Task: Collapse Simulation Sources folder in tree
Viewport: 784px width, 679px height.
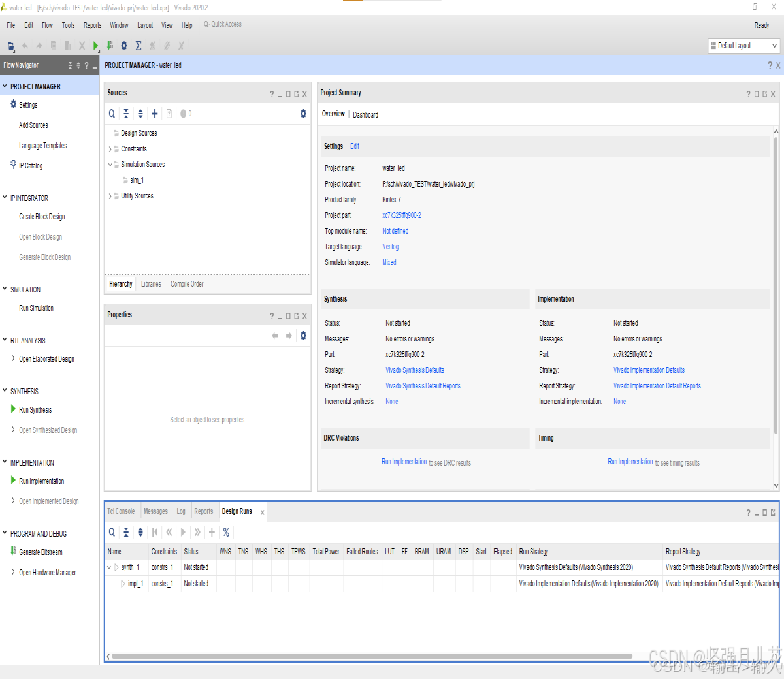Action: pos(110,165)
